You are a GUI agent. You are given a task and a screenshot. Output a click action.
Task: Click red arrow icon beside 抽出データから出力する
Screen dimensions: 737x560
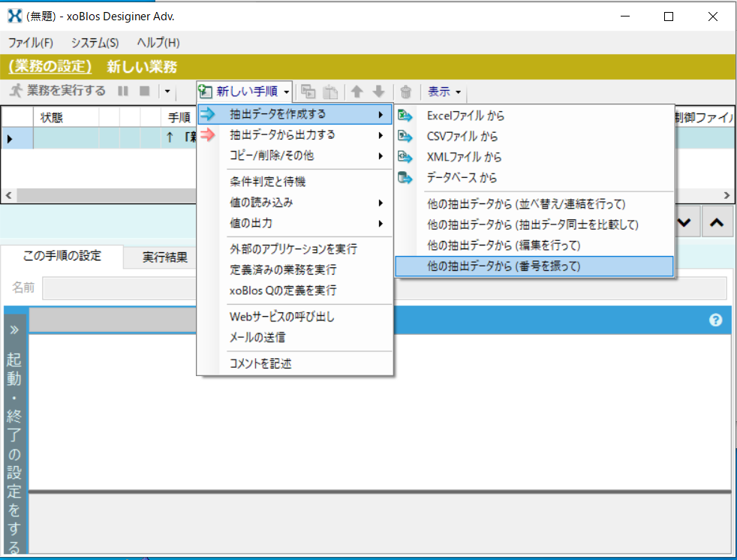tap(208, 135)
